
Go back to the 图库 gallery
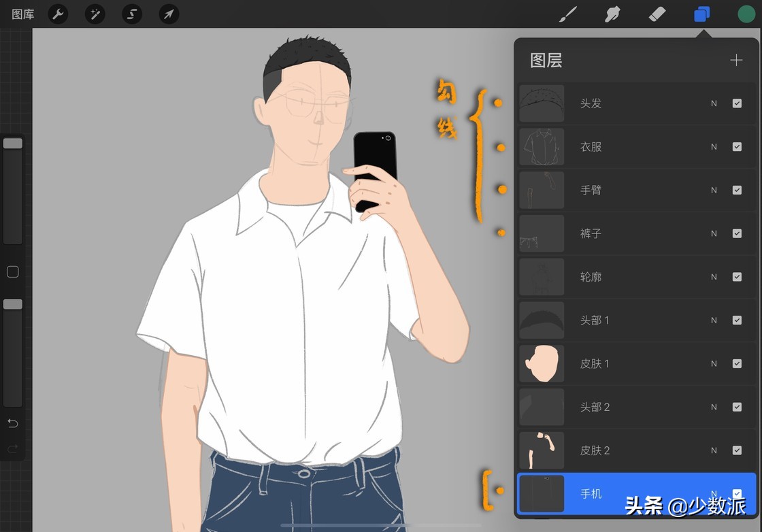pos(22,14)
